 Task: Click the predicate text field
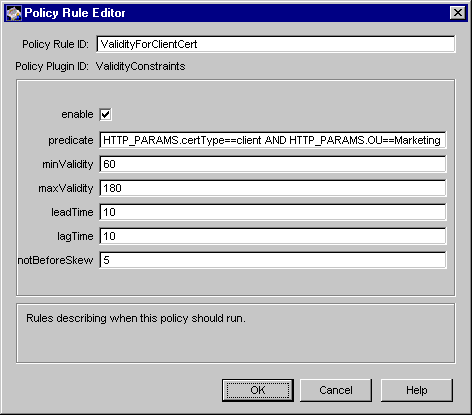coord(273,140)
